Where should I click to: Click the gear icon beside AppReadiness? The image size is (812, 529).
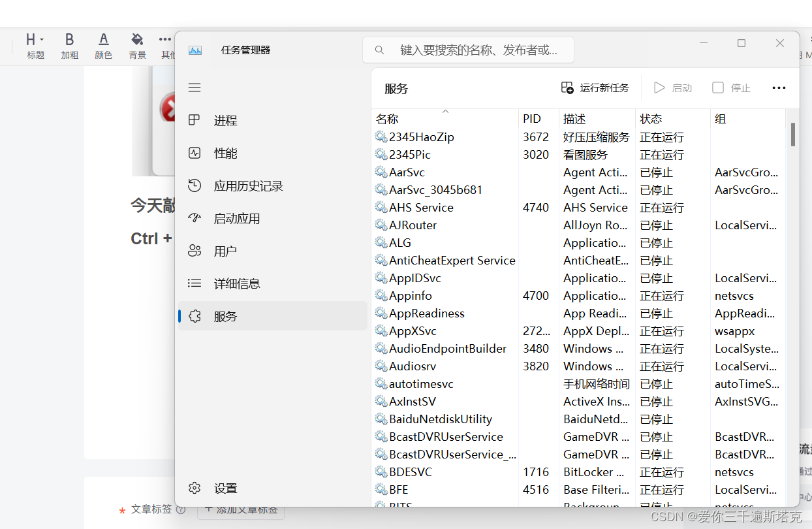pyautogui.click(x=381, y=313)
